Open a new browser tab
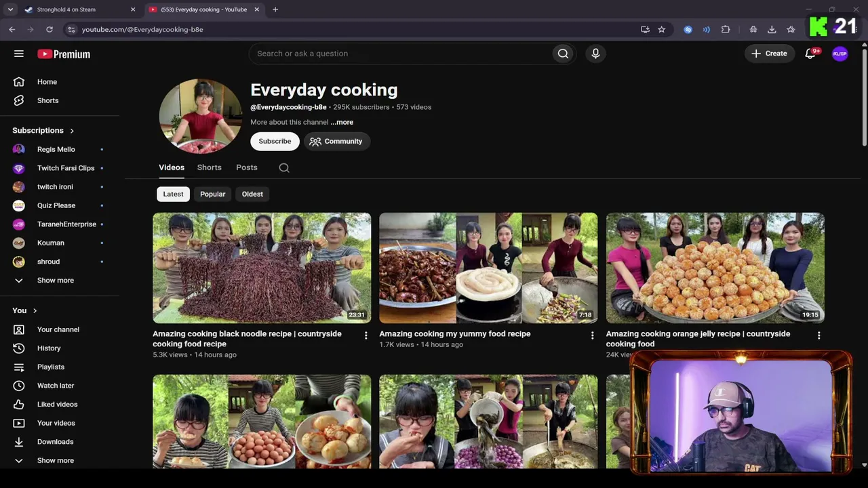This screenshot has height=488, width=868. pyautogui.click(x=275, y=9)
